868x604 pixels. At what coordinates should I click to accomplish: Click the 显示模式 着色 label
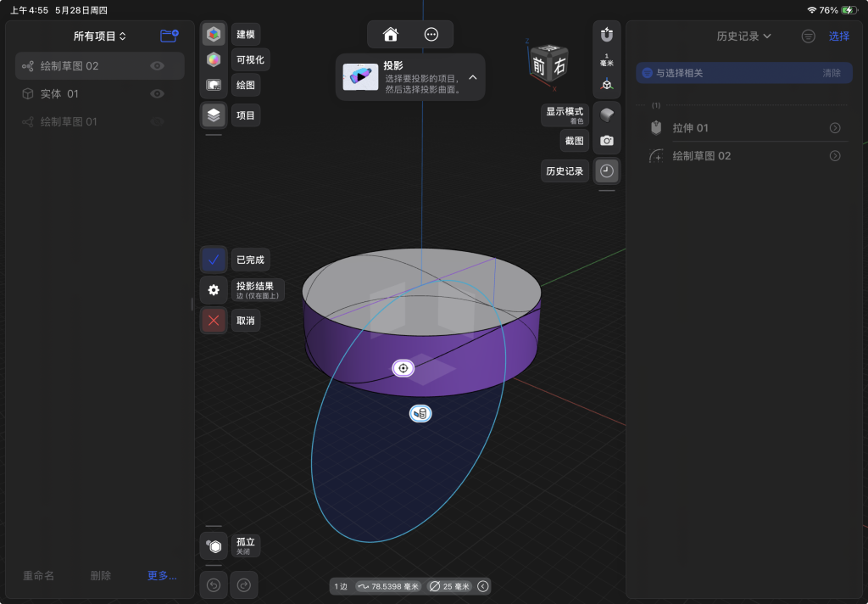point(565,115)
